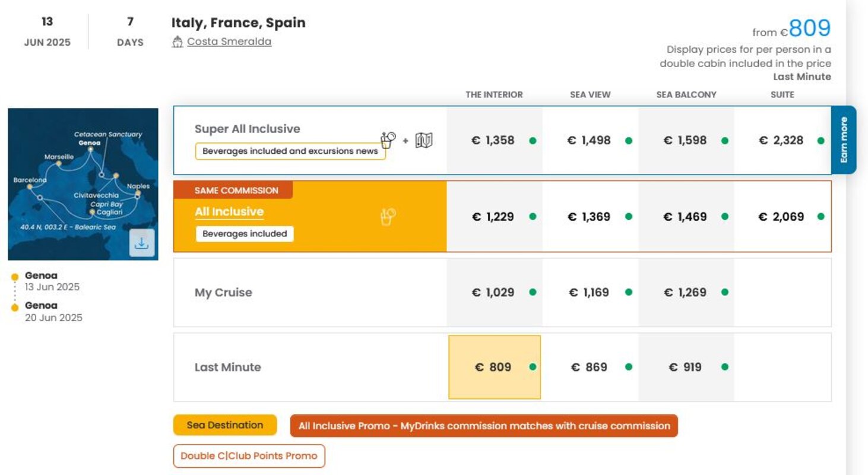Select Super All Inclusive Sea View € 1,498

point(590,141)
